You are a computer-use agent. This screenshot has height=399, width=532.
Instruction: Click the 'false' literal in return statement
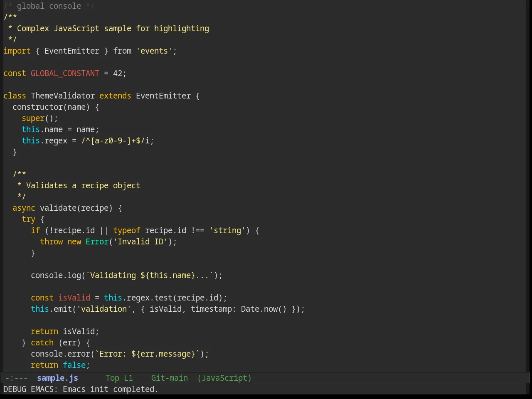point(74,365)
